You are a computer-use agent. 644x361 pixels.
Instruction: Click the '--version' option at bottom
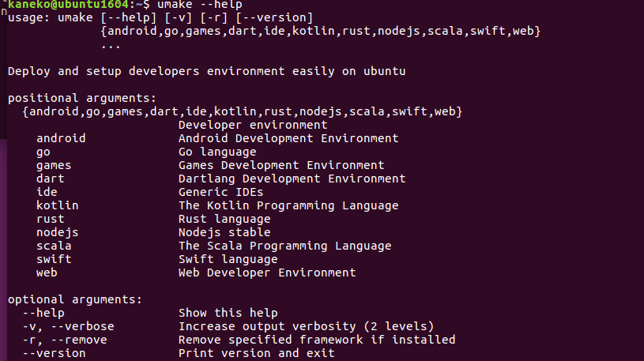click(54, 353)
